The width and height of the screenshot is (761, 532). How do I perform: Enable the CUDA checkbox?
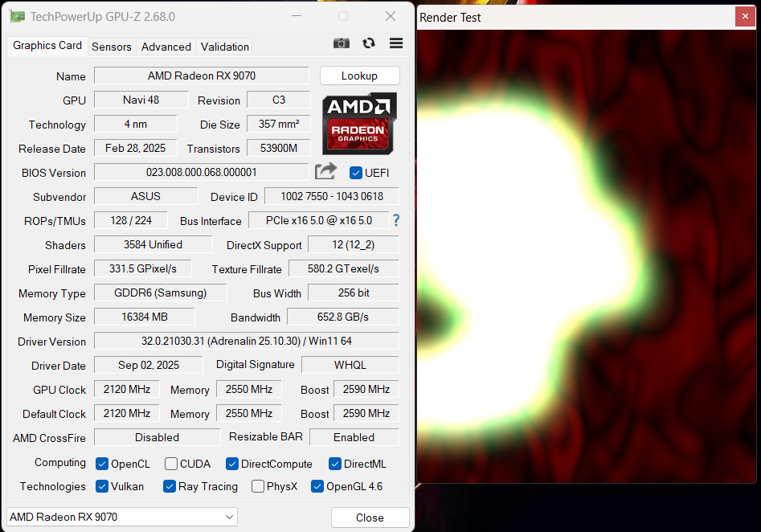(170, 464)
